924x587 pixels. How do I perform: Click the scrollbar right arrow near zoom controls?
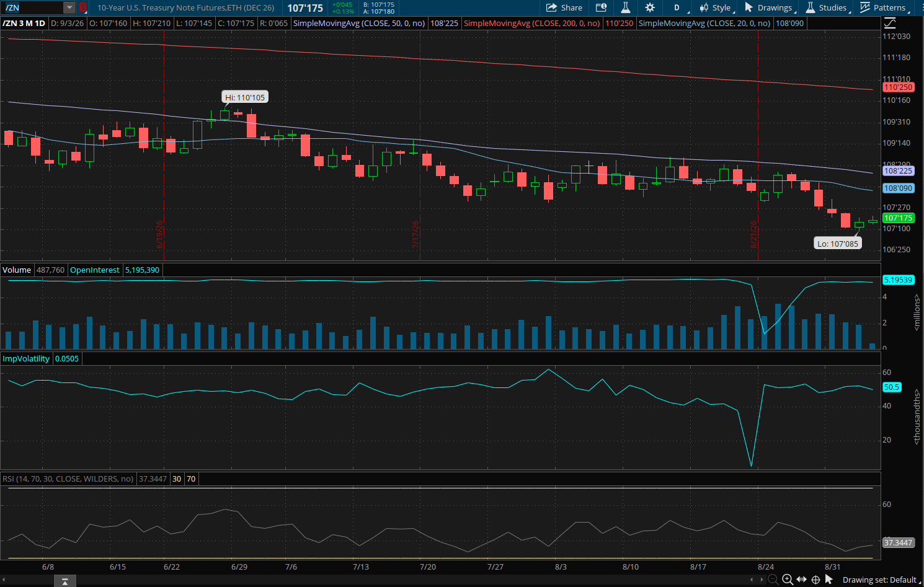point(762,580)
